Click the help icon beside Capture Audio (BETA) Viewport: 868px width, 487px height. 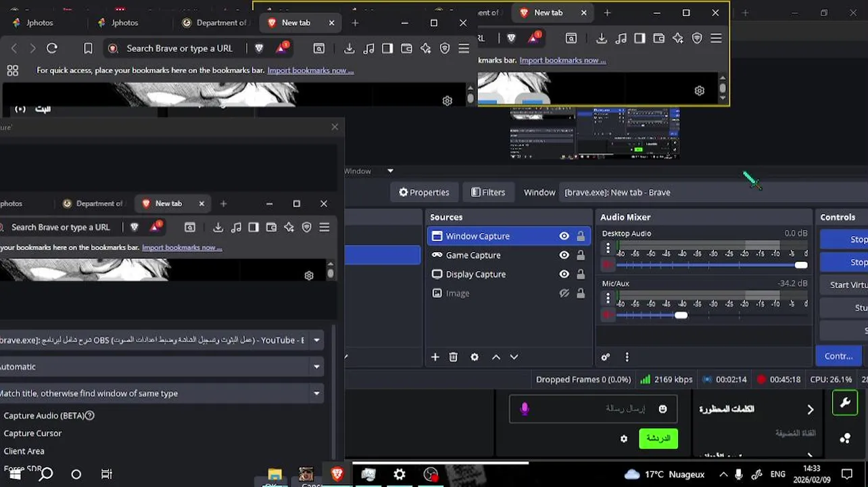pos(89,415)
